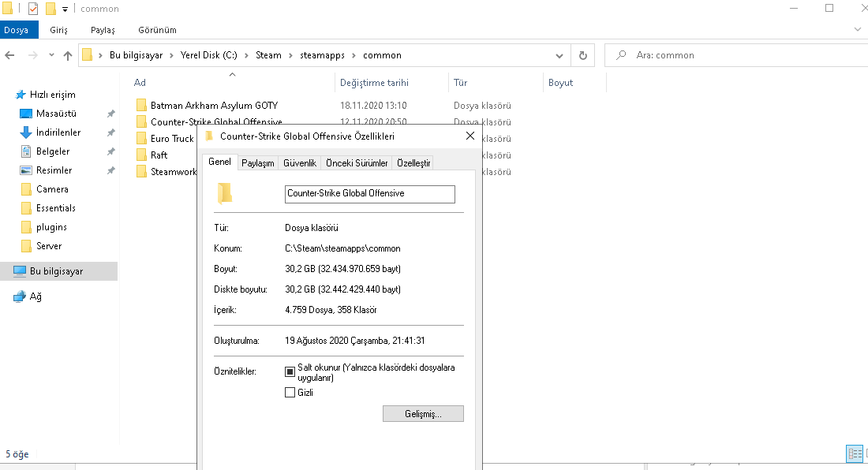868x470 pixels.
Task: Click the forward navigation arrow
Action: (x=32, y=55)
